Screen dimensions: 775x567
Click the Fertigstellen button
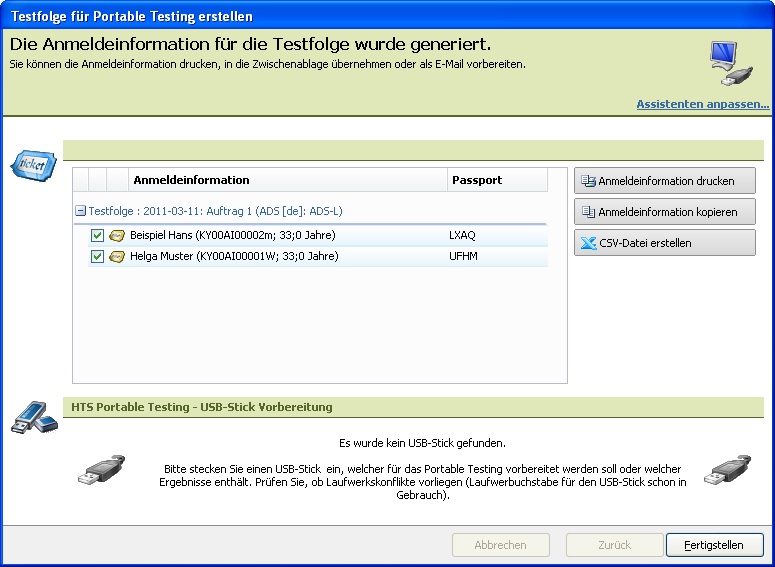point(714,545)
